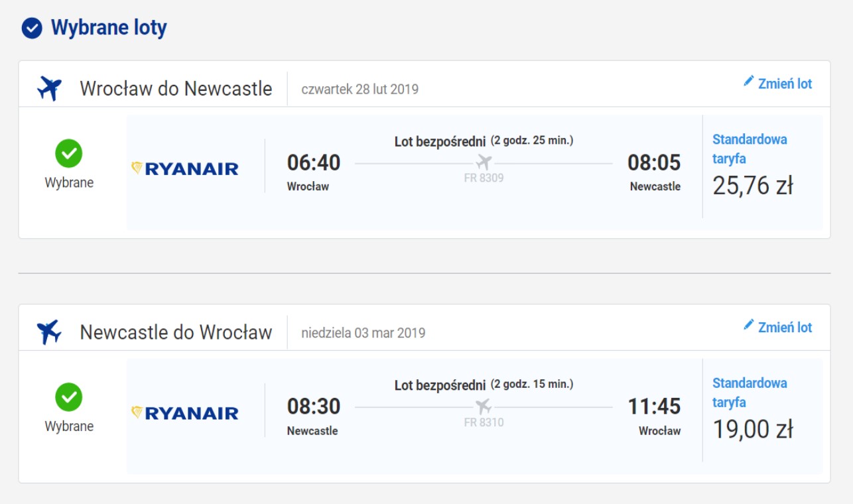Screen dimensions: 853x504
Task: Click the Ryanair logo on flight FR 8309
Action: click(x=184, y=168)
